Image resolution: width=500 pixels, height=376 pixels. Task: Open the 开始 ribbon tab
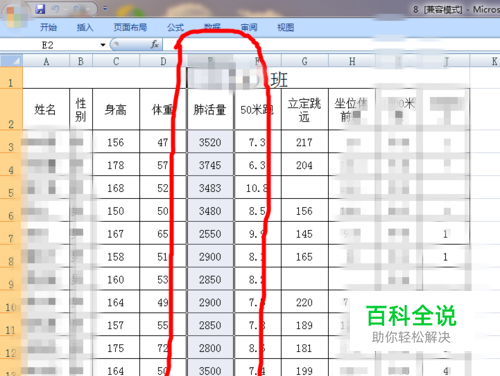click(48, 27)
